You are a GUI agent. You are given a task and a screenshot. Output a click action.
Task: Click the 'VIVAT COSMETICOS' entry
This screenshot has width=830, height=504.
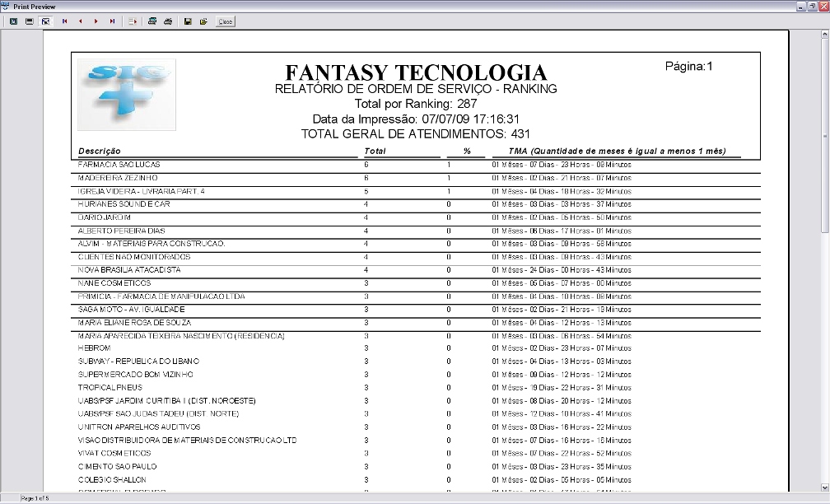[114, 453]
